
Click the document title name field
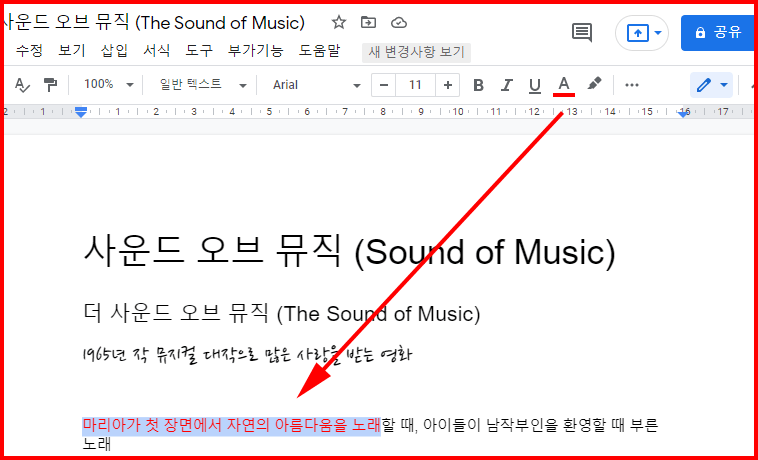(x=154, y=22)
